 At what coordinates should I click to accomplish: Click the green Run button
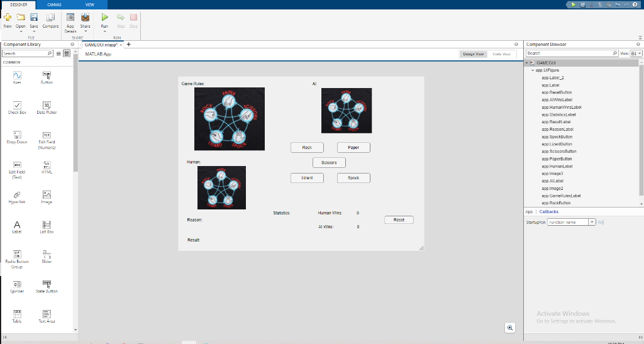click(x=105, y=17)
